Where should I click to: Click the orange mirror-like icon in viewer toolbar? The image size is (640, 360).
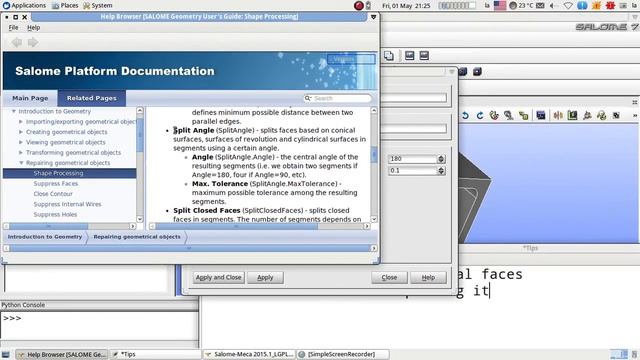(x=558, y=116)
